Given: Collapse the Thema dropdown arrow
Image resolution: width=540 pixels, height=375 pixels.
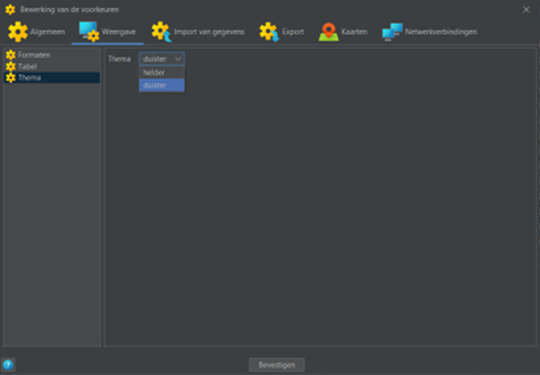Looking at the screenshot, I should tap(178, 59).
